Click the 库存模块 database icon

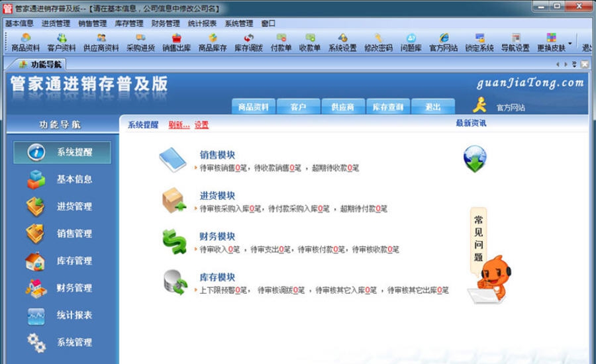[x=175, y=283]
